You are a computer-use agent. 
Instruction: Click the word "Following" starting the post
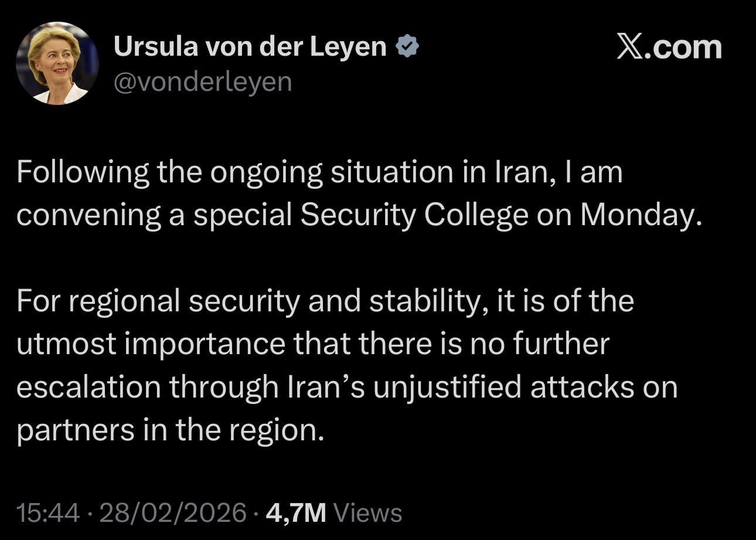[81, 173]
